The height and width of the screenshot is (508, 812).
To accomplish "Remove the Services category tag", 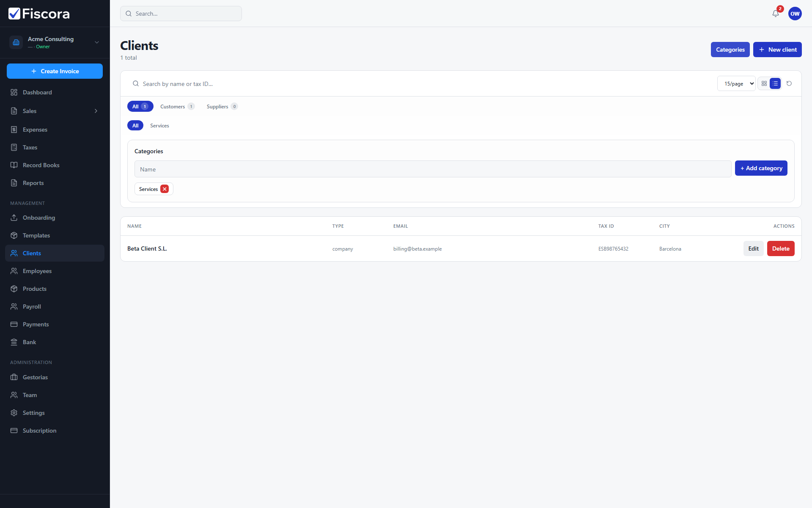I will [165, 189].
